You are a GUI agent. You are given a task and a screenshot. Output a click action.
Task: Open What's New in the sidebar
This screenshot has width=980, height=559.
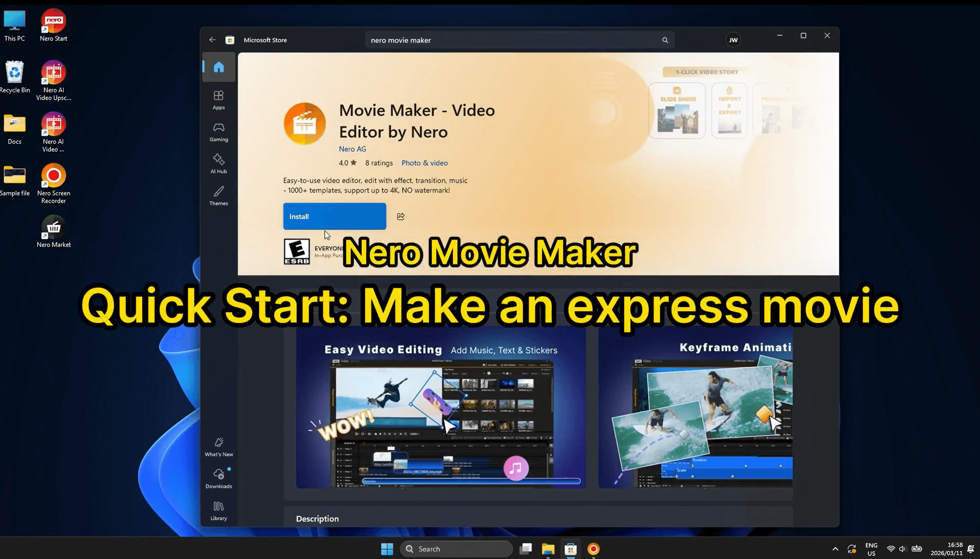click(218, 446)
